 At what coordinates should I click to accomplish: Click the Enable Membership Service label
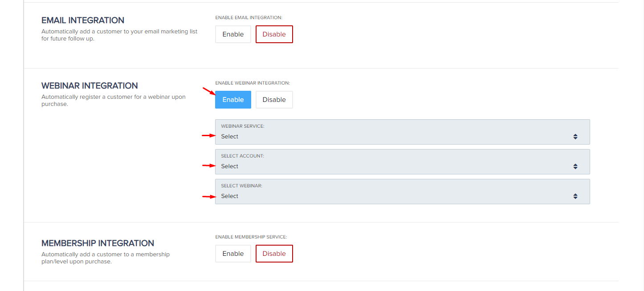[x=251, y=237]
